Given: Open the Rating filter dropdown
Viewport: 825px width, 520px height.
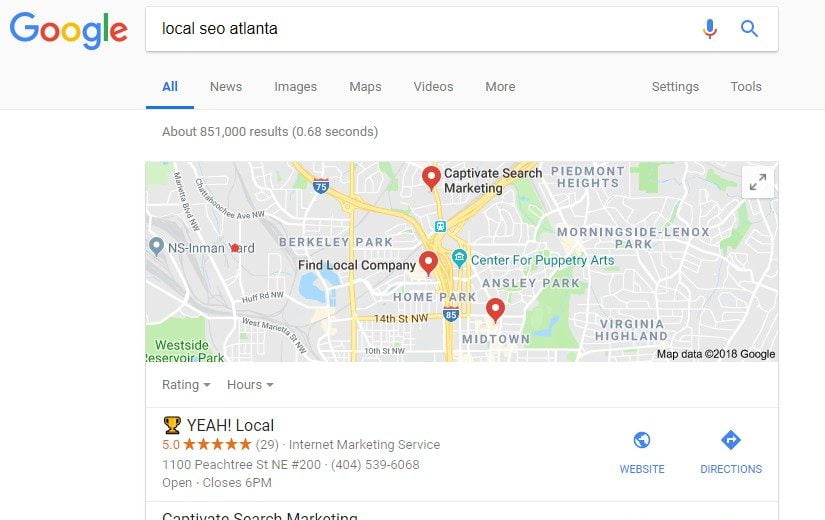Looking at the screenshot, I should [x=186, y=385].
